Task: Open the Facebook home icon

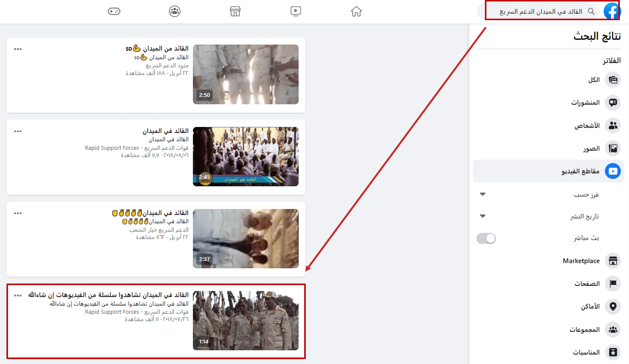Action: tap(356, 11)
